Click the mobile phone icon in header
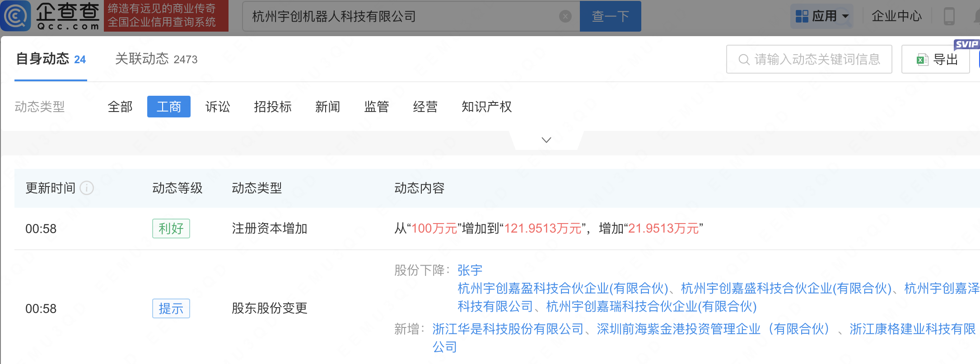980x364 pixels. [949, 16]
